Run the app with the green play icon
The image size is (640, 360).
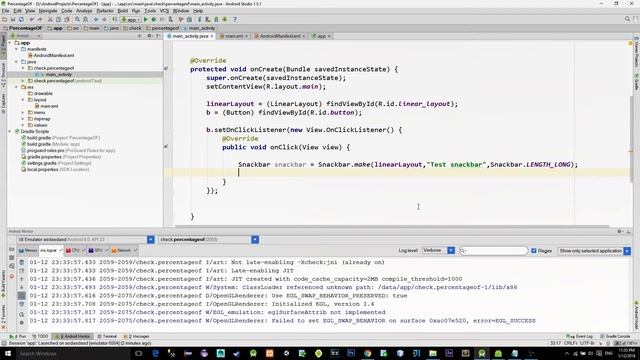point(146,19)
